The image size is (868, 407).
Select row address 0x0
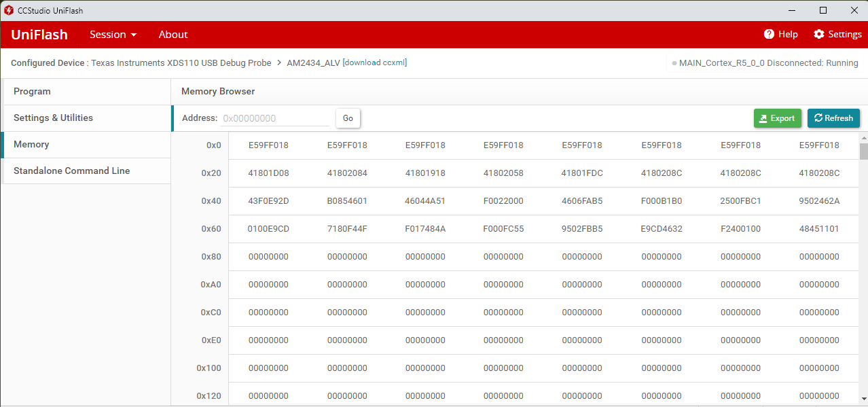[x=214, y=145]
